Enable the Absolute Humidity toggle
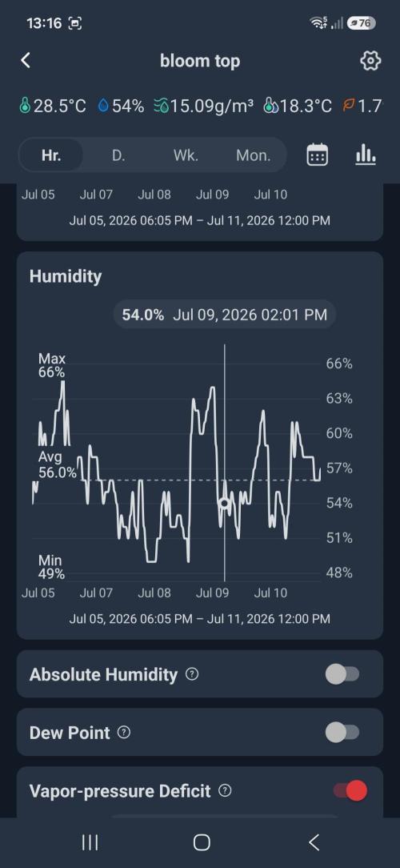 pyautogui.click(x=342, y=674)
